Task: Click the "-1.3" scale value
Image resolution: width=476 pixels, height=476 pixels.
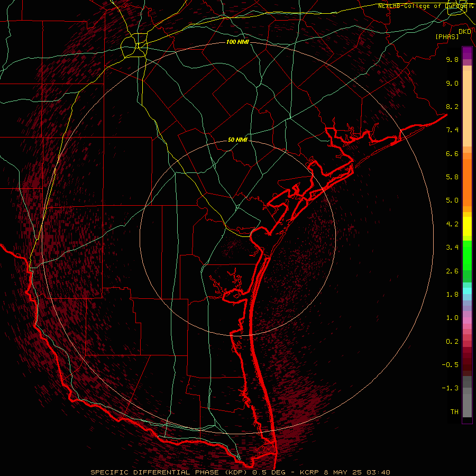Action: pos(450,388)
